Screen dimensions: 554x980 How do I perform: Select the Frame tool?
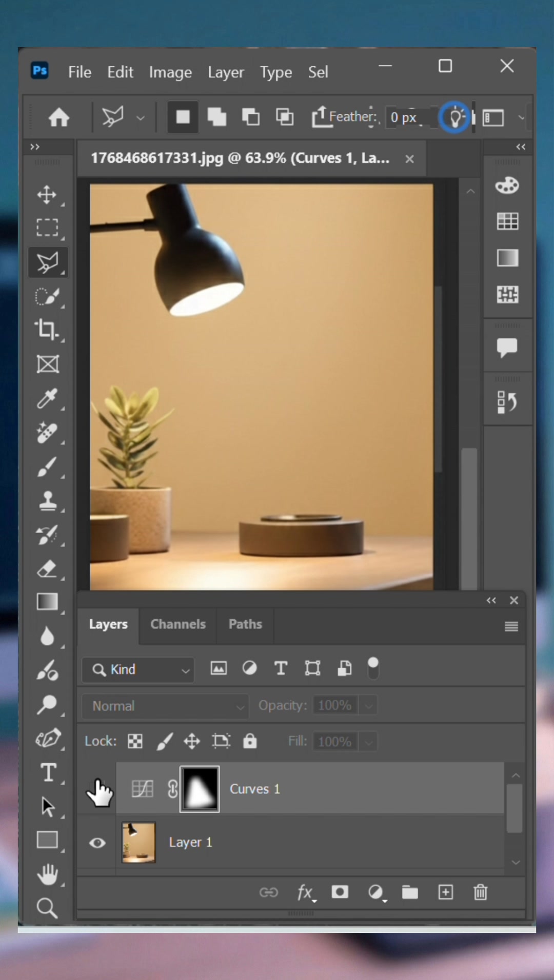47,364
